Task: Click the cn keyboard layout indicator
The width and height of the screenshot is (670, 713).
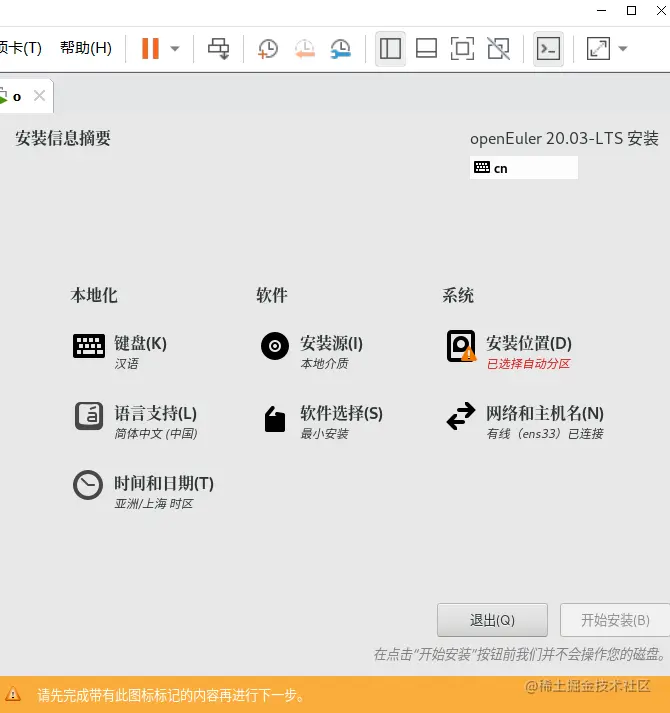Action: (524, 168)
